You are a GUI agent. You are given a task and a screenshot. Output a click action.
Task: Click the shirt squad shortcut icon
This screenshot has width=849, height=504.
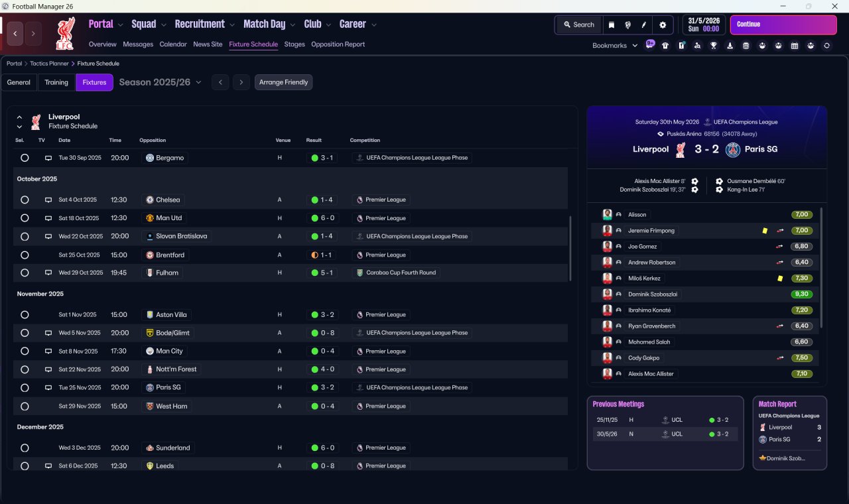[x=665, y=46]
